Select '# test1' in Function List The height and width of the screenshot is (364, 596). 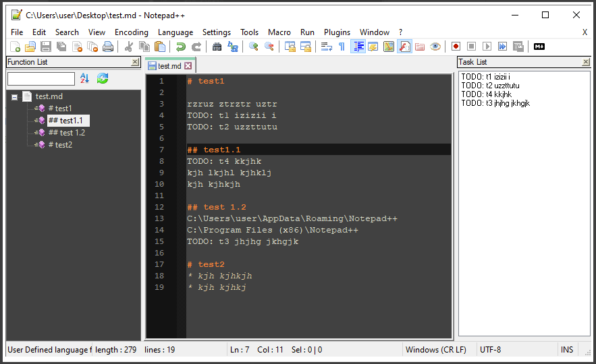pos(60,109)
